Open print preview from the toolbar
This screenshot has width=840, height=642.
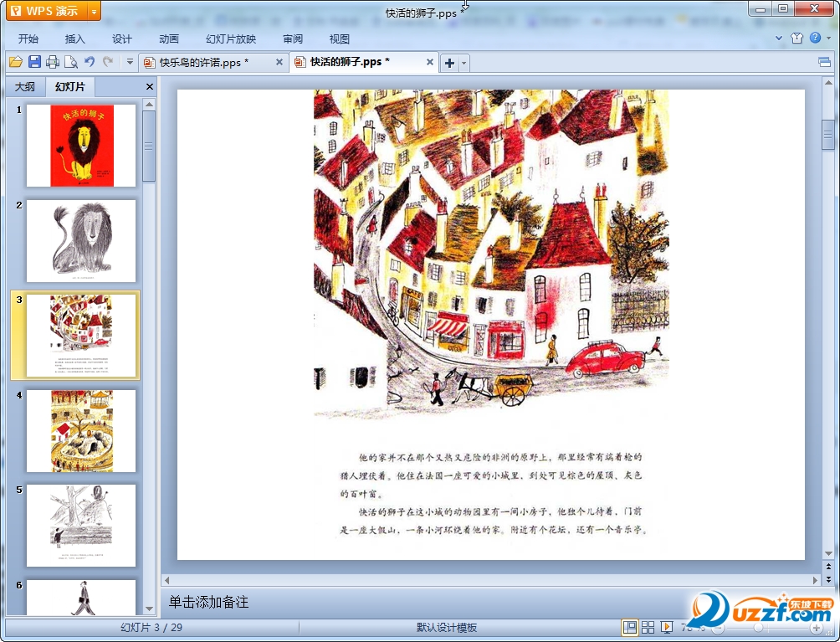(x=71, y=62)
